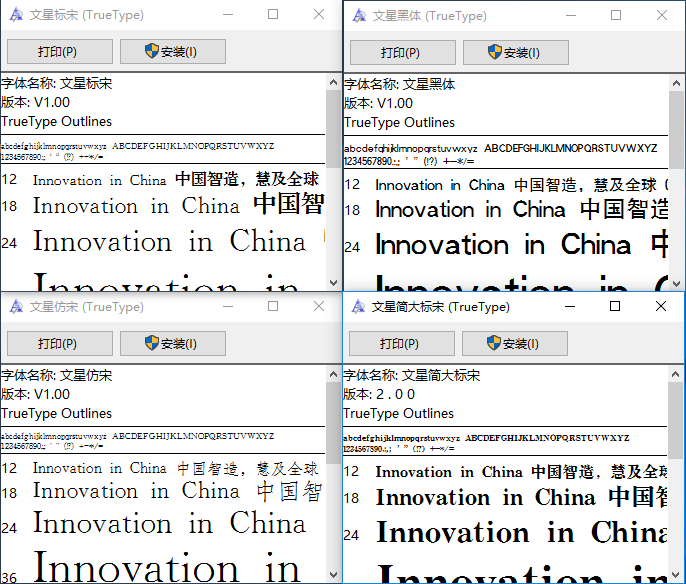Minimize the 文星标宋 font window
Screen dimensions: 686x584
tap(228, 14)
